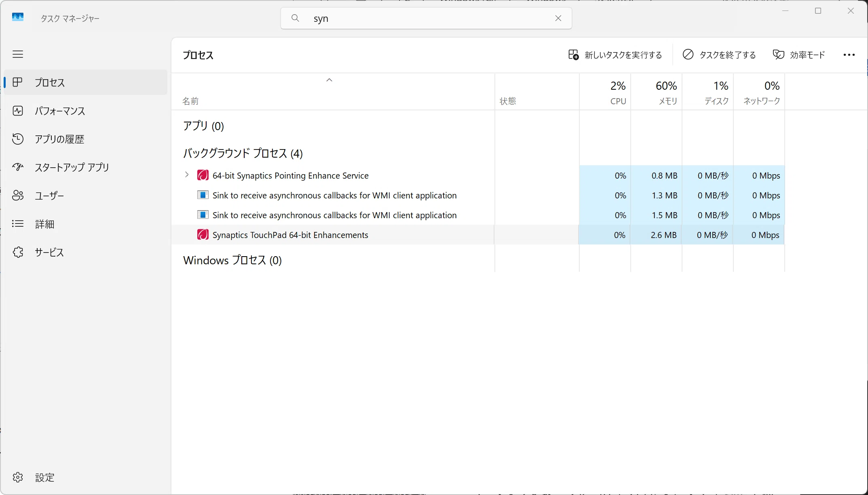Clear the search box with the X
The height and width of the screenshot is (495, 868).
pos(558,18)
